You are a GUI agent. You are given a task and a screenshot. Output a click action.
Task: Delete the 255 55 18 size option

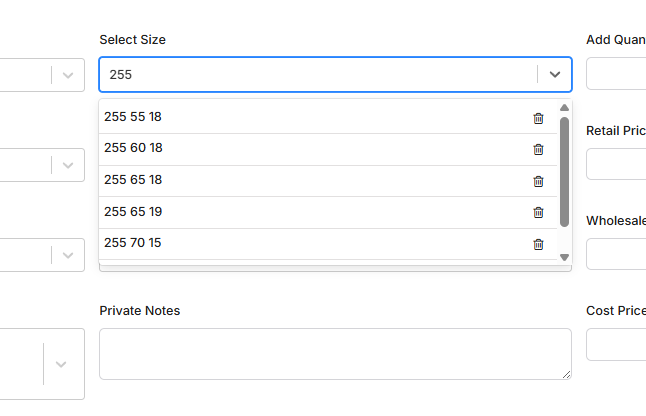[538, 118]
